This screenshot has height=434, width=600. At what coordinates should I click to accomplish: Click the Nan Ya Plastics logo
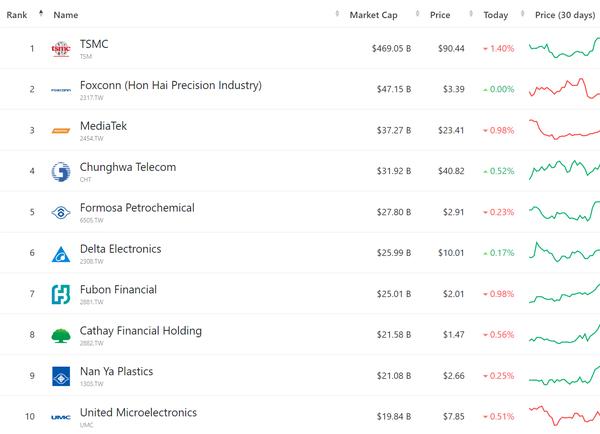(x=61, y=376)
